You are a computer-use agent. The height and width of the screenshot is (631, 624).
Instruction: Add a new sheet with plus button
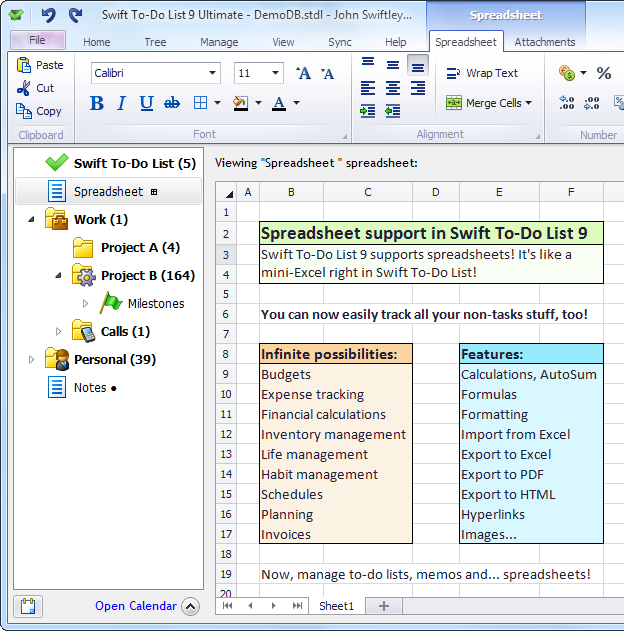[x=384, y=606]
